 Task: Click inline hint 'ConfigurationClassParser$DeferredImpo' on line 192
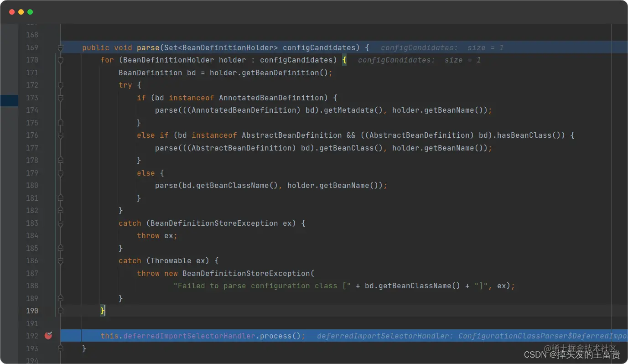[543, 336]
